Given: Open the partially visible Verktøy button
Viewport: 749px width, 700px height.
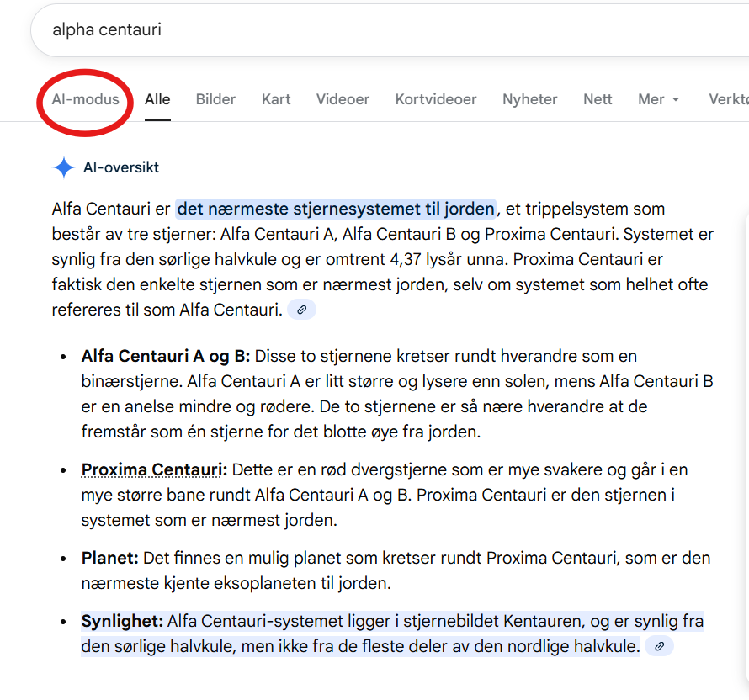Looking at the screenshot, I should [x=729, y=99].
